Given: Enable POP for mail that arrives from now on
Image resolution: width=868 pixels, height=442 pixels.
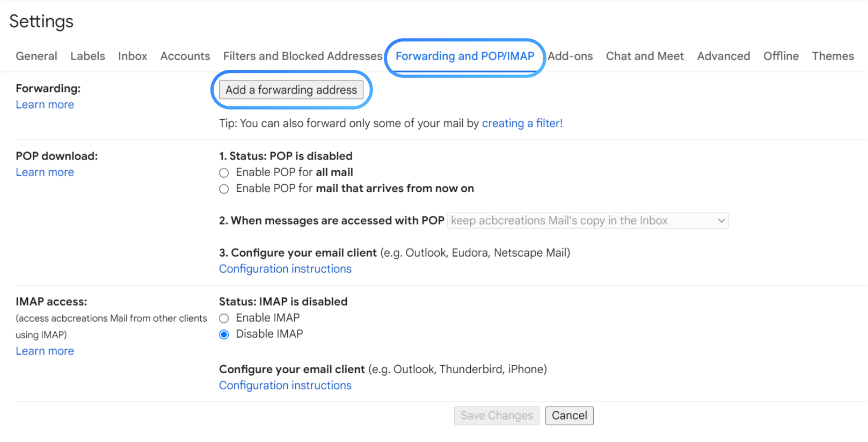Looking at the screenshot, I should click(x=224, y=189).
